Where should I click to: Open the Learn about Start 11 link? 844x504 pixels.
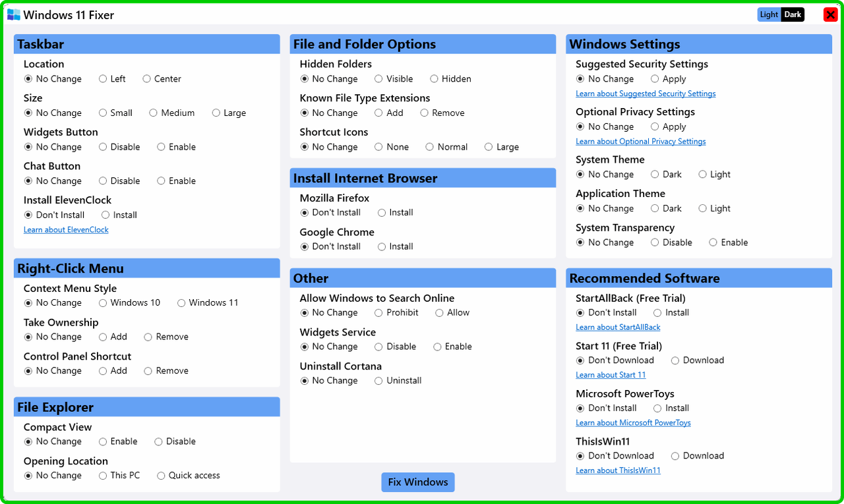tap(611, 375)
